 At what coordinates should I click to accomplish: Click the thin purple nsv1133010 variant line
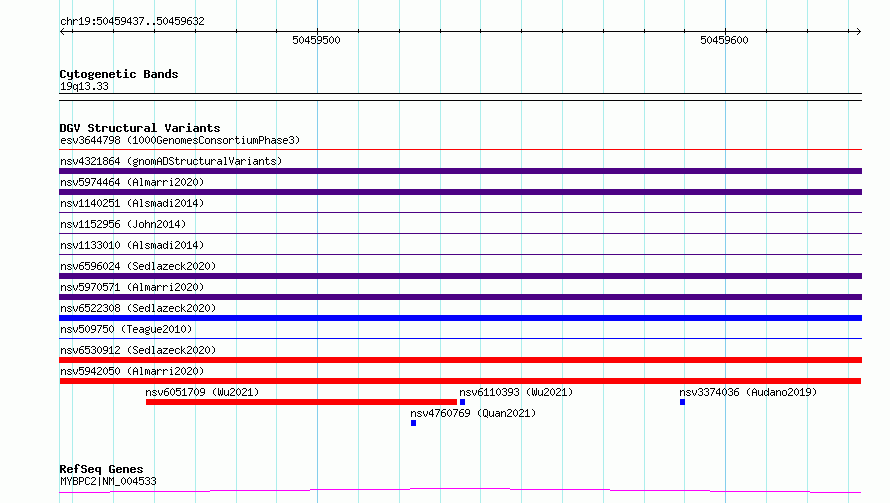(460, 255)
